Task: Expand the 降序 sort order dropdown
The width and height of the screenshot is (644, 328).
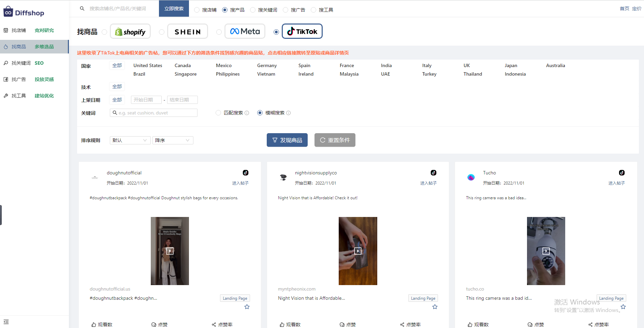Action: pos(173,140)
